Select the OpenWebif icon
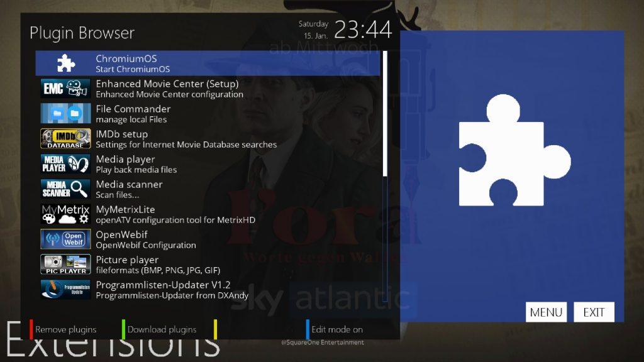 pos(65,239)
